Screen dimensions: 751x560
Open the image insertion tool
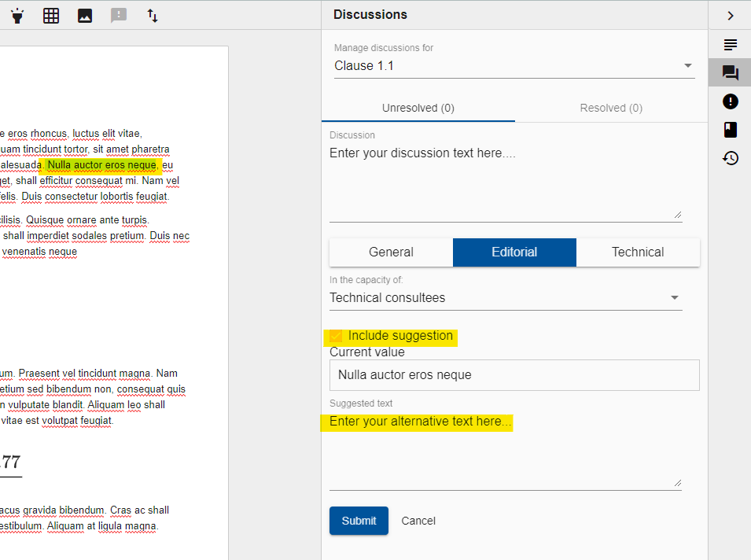pos(84,15)
